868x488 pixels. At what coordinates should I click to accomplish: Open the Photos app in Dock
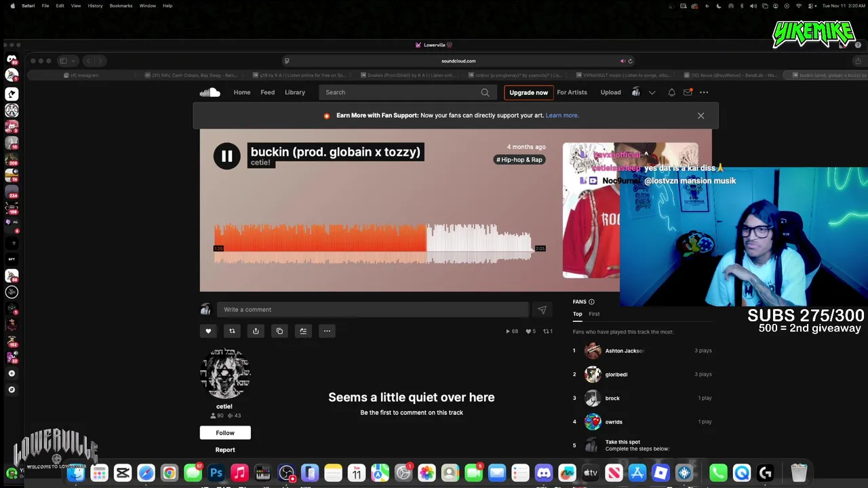tap(427, 473)
